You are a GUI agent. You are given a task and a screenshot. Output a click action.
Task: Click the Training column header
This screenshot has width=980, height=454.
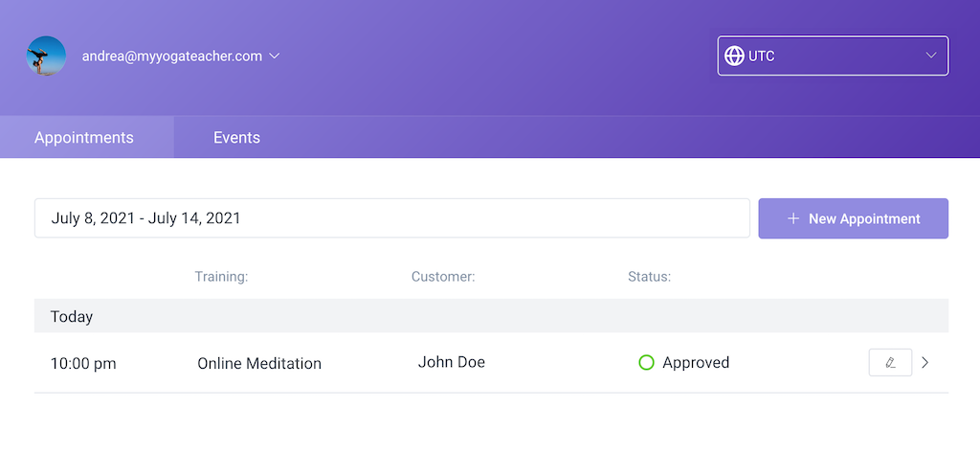(x=221, y=277)
